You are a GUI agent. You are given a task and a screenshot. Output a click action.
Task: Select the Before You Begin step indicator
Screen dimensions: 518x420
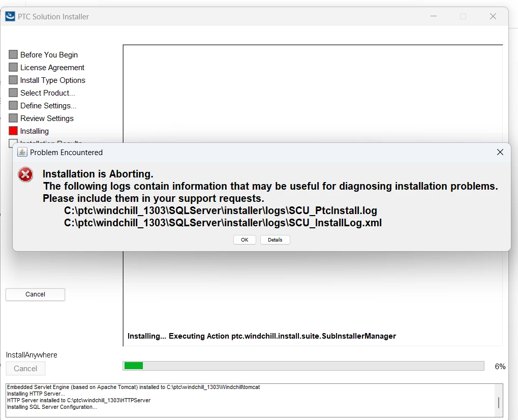[13, 54]
